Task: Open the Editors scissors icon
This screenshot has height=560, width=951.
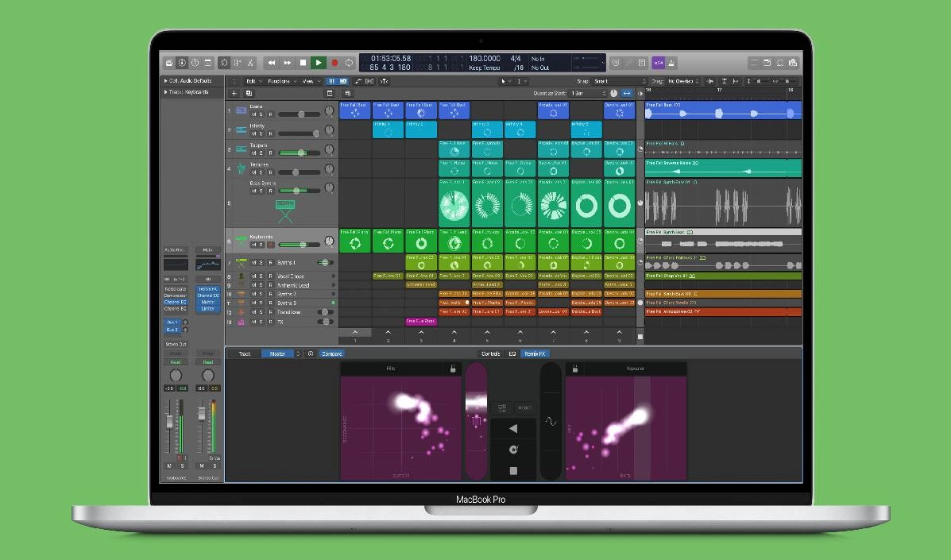Action: pyautogui.click(x=250, y=63)
